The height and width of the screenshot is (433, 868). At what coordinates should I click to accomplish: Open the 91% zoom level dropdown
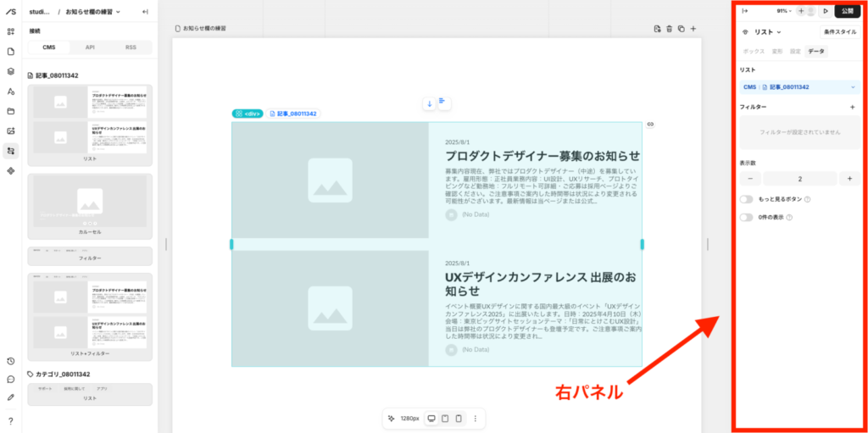[783, 11]
